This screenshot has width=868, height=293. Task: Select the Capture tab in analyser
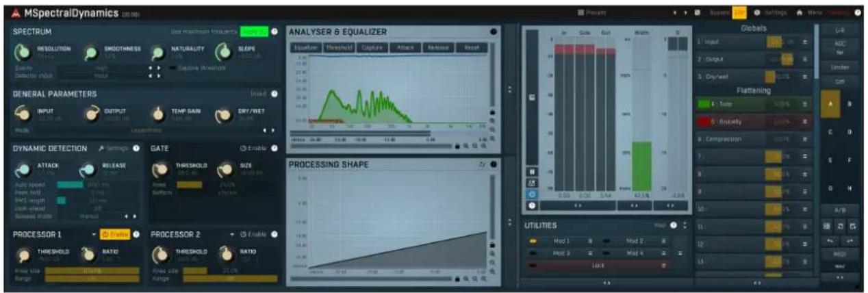(372, 48)
